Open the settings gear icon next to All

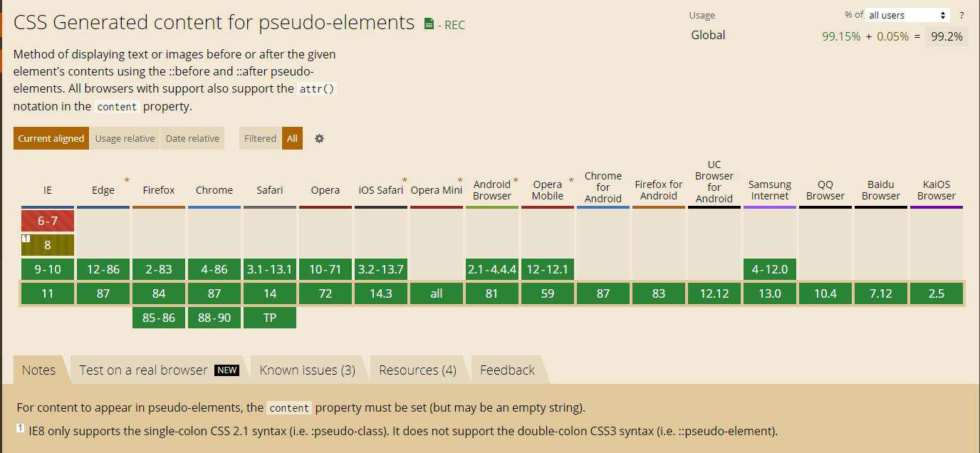point(319,138)
